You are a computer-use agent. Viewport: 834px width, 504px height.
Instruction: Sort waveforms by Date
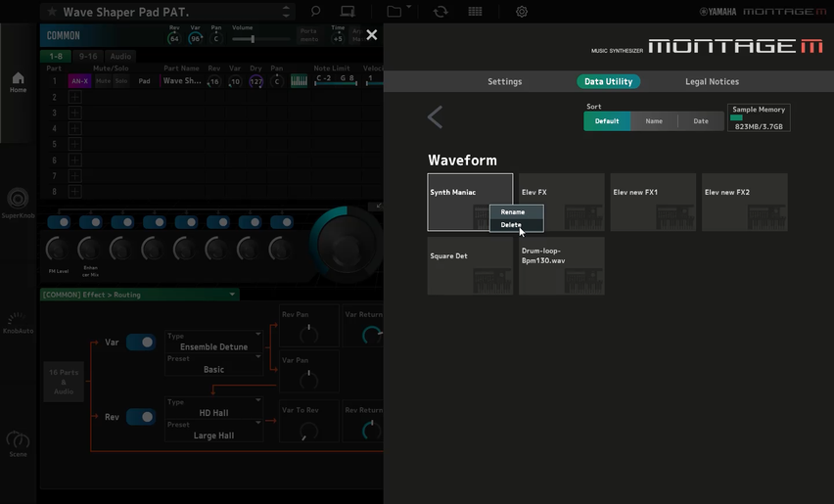click(700, 121)
